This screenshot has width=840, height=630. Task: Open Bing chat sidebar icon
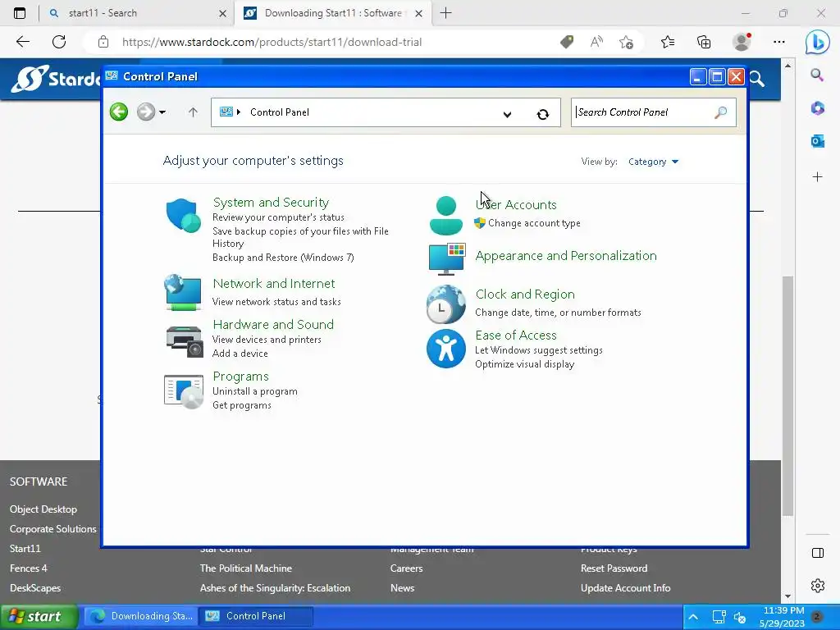[818, 43]
